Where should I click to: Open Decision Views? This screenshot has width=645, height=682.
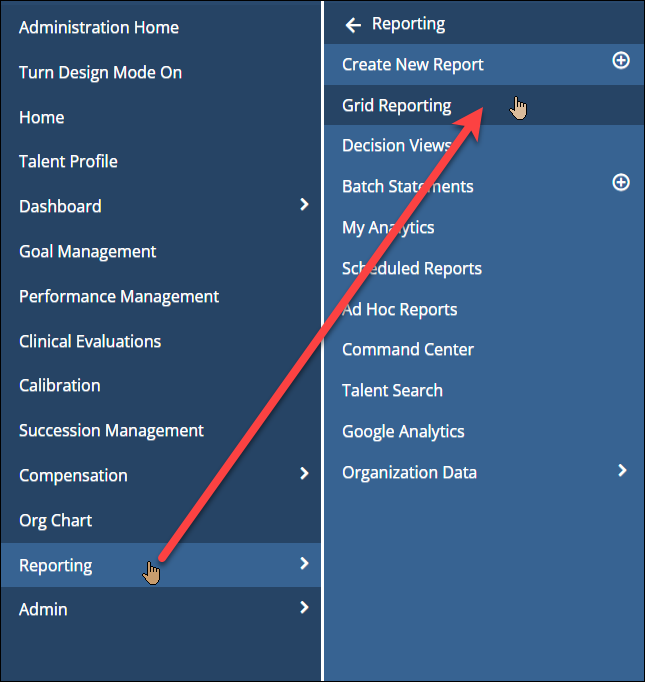[x=397, y=146]
